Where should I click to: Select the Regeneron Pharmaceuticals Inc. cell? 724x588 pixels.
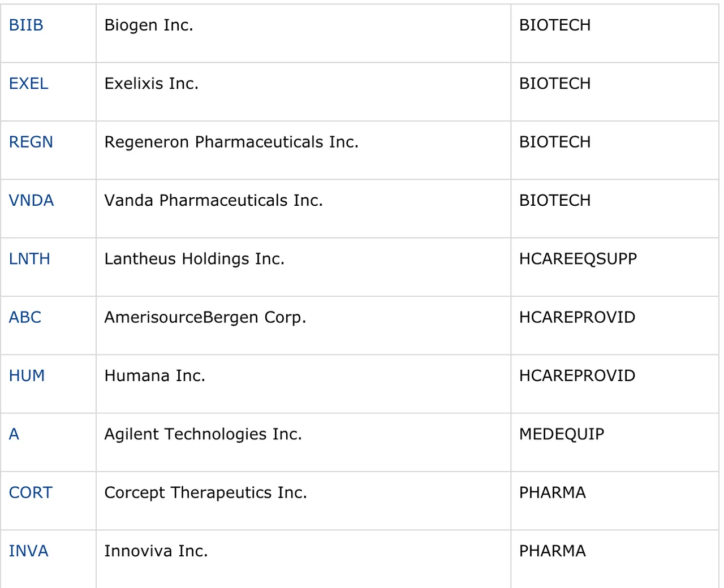click(x=303, y=150)
